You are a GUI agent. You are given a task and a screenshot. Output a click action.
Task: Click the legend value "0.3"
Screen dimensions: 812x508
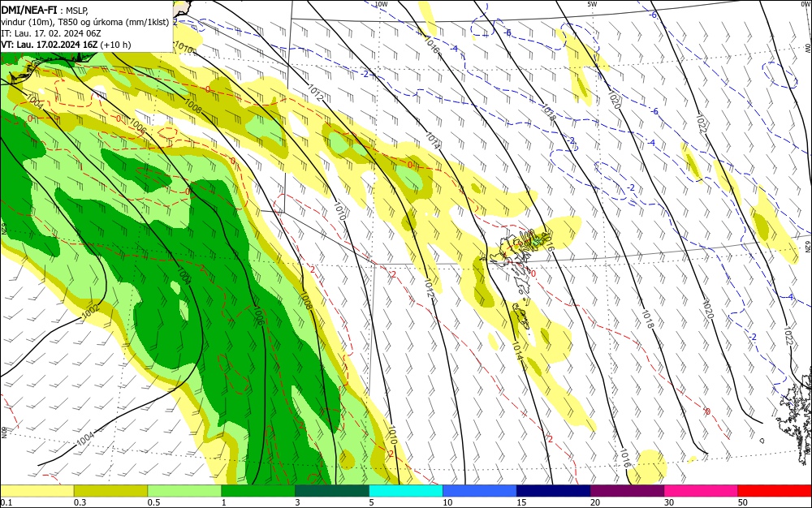coord(80,502)
